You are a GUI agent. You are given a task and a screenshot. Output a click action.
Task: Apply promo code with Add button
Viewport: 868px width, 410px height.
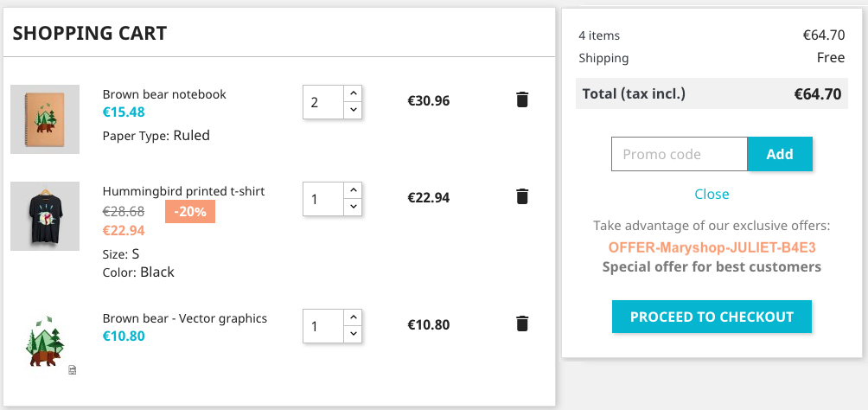coord(780,154)
